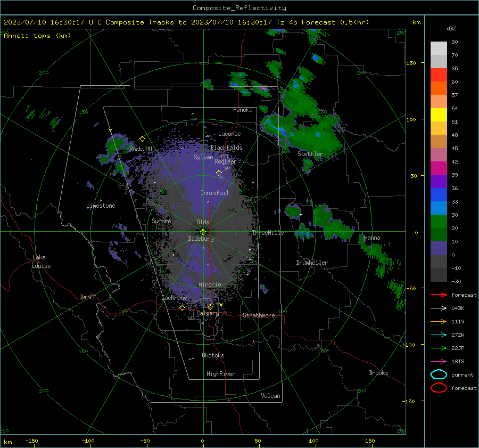Screen dimensions: 479x448
Task: Click the yellow diamond marker beside RockyMH
Action: pyautogui.click(x=142, y=139)
